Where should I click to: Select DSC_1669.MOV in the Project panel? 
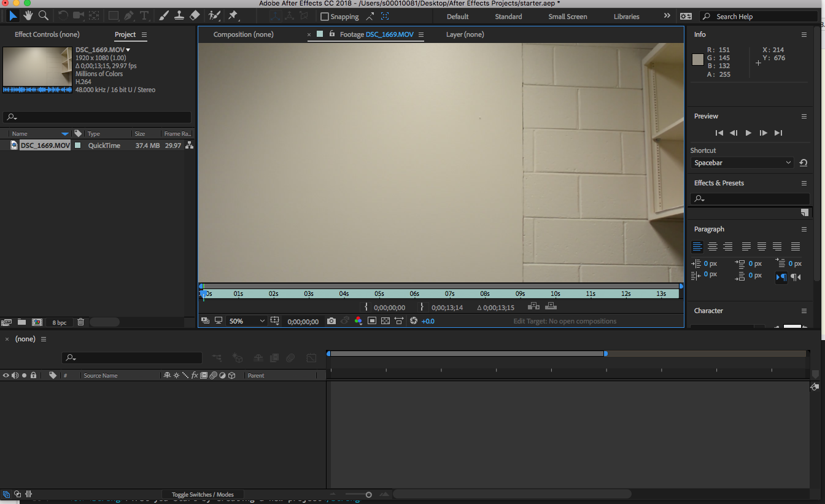click(x=45, y=145)
